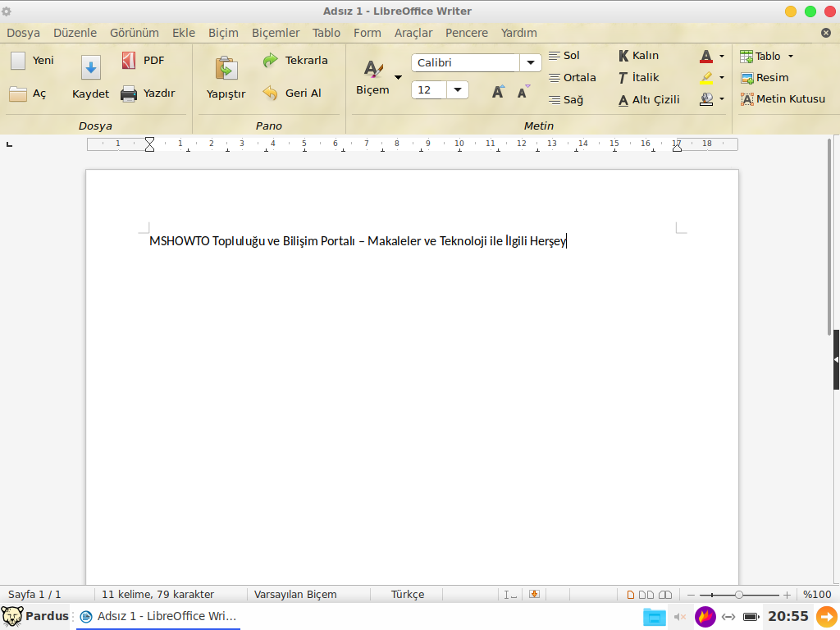Expand the sidebar with the right-edge handle
The height and width of the screenshot is (630, 840).
[836, 360]
